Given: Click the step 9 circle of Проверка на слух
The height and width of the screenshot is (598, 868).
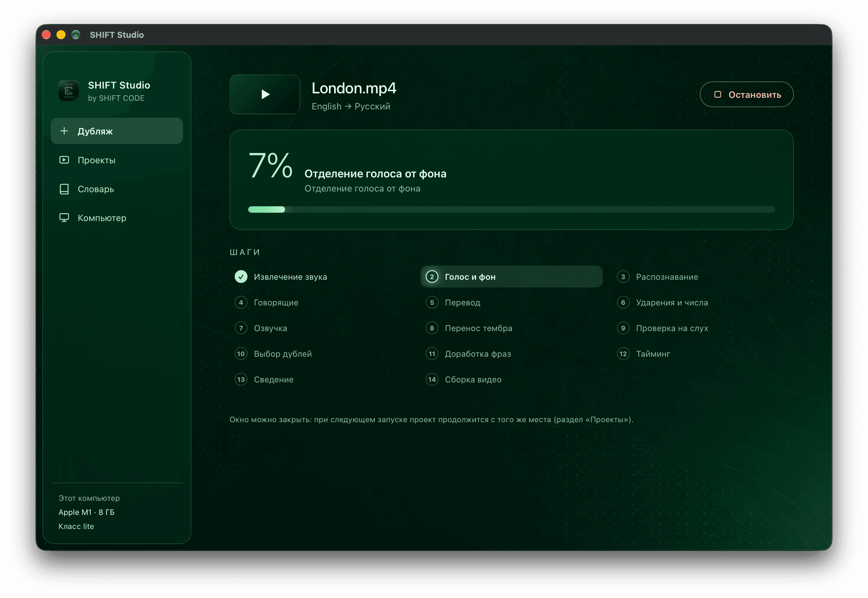Looking at the screenshot, I should (x=623, y=328).
